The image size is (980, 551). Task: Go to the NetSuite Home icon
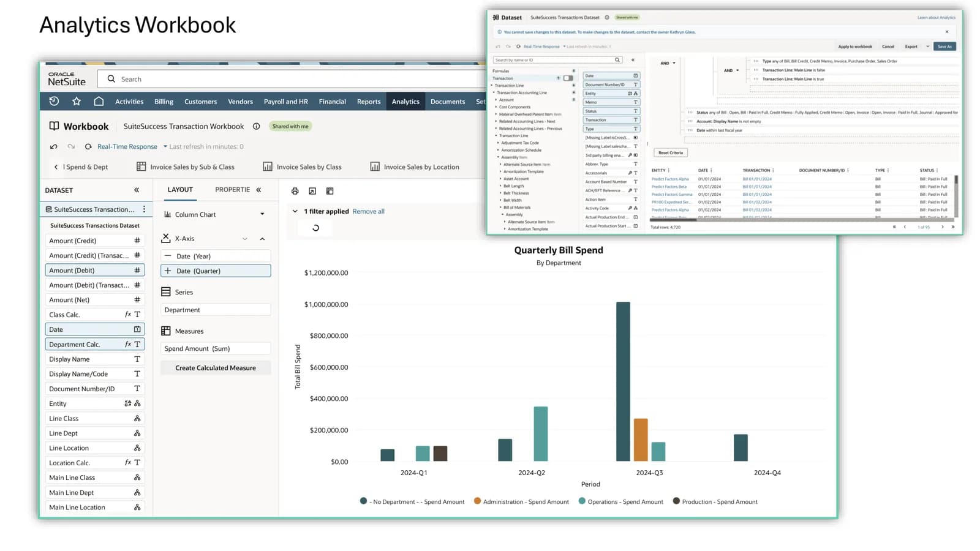(99, 101)
